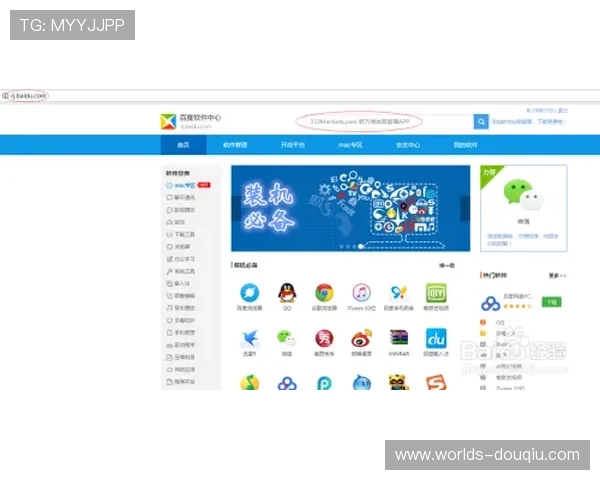Select the first banner carousel dot
Screen dimensions: 600x480
[x=341, y=247]
